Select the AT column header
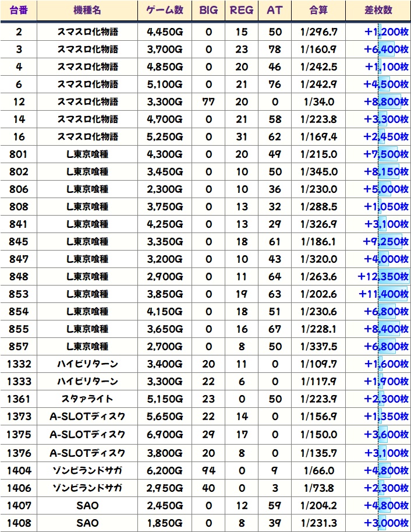This screenshot has height=532, width=411. pos(275,10)
